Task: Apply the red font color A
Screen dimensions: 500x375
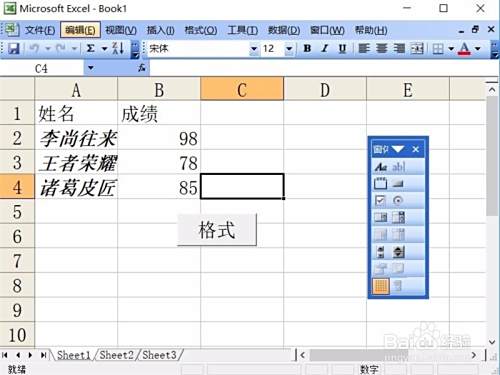Action: (464, 49)
